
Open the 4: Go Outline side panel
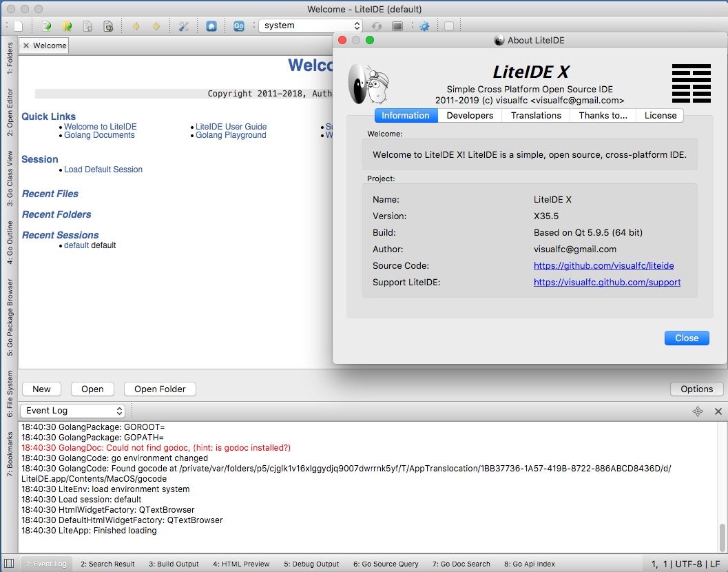coord(10,243)
